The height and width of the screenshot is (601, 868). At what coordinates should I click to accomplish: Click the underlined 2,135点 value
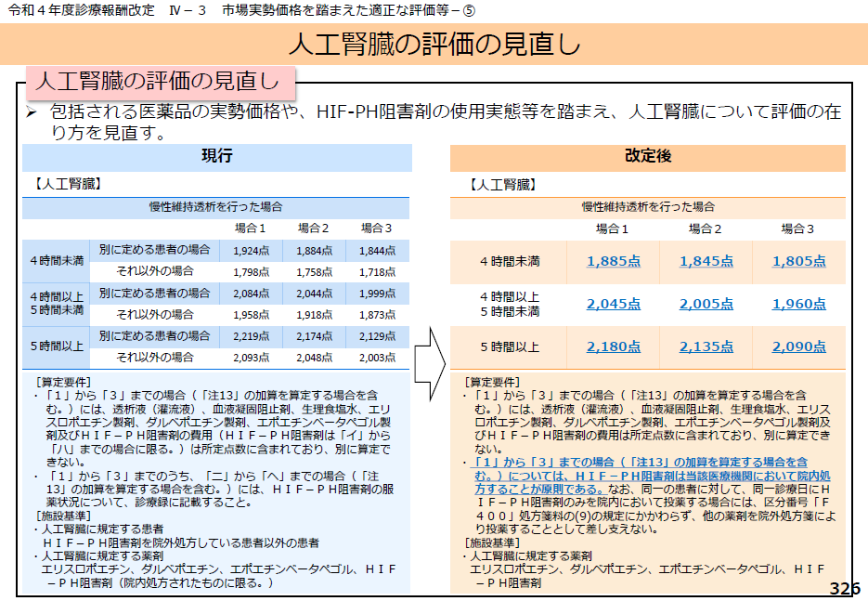tap(706, 346)
